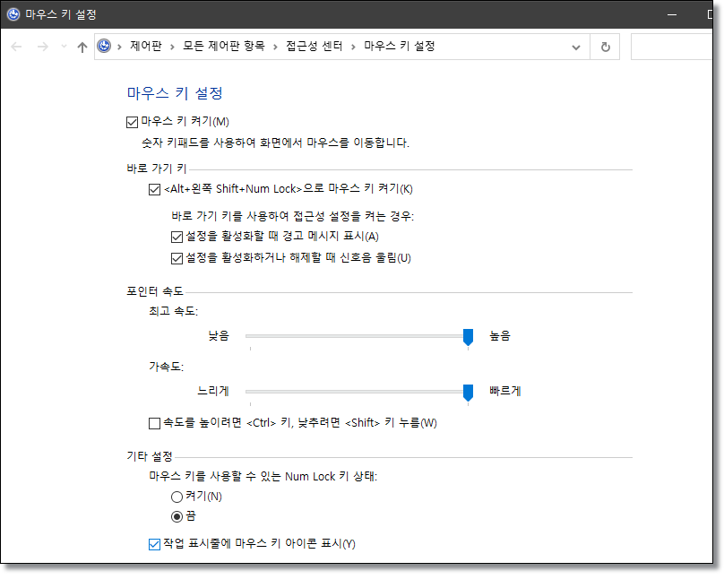This screenshot has height=588, width=724.
Task: Click the back navigation arrow
Action: [x=16, y=47]
